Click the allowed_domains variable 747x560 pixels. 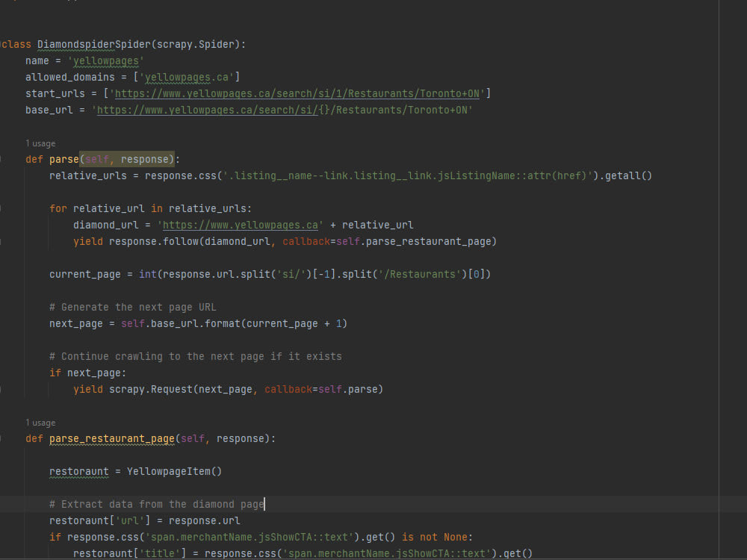pos(70,77)
